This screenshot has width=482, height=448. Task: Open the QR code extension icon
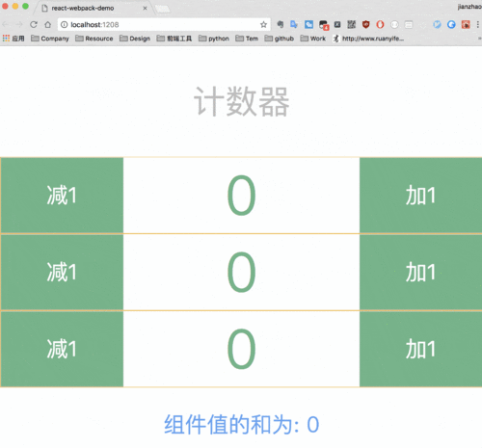pos(352,24)
